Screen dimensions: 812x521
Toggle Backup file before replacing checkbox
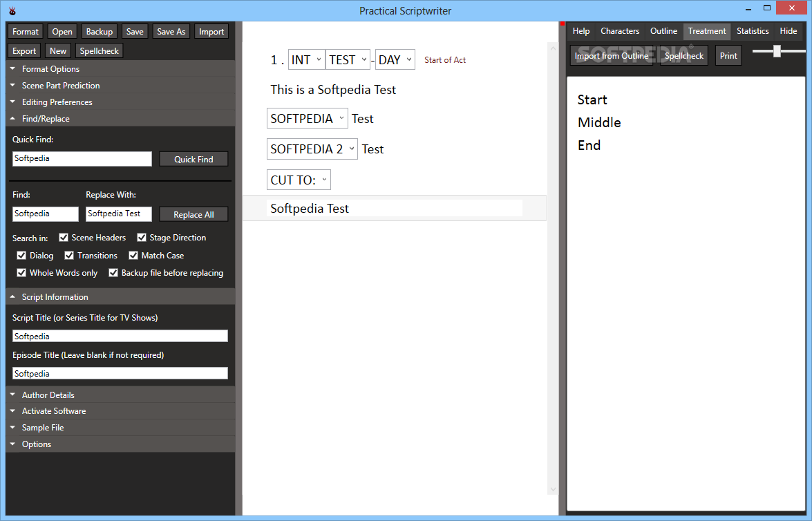113,272
